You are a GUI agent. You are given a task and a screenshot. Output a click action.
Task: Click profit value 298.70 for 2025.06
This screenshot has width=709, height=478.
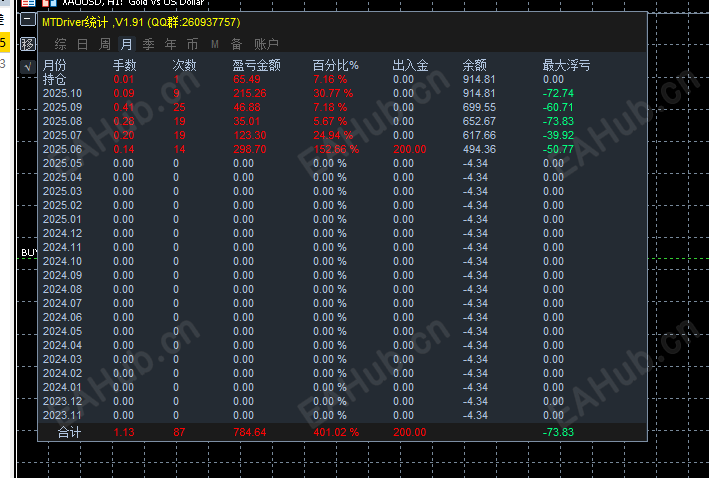(x=250, y=150)
